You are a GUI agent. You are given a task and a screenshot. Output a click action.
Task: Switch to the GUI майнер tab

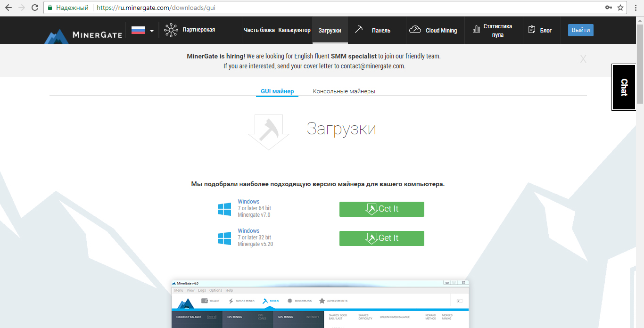277,91
